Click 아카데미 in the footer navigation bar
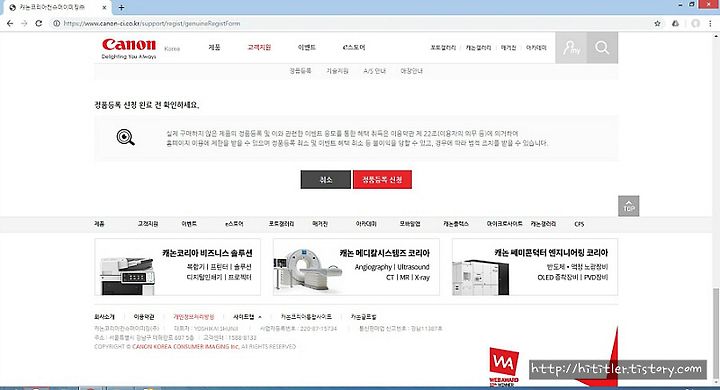The image size is (720, 390). tap(366, 224)
